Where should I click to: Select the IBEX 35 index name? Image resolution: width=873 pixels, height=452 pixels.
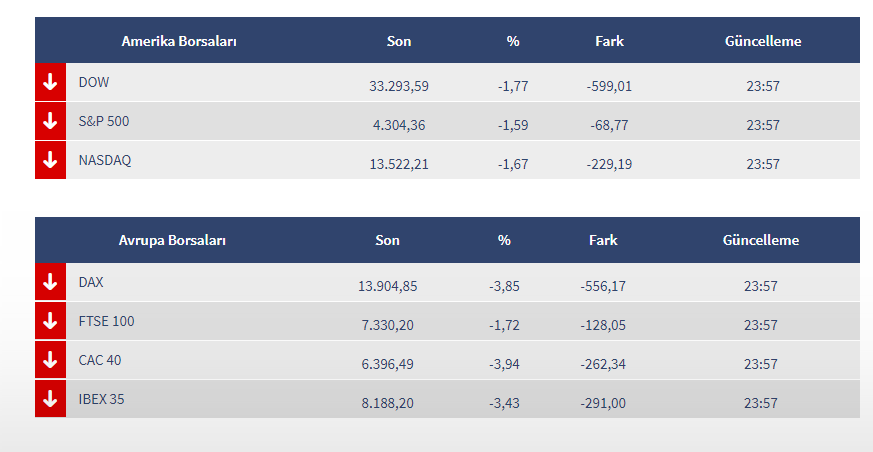(102, 399)
